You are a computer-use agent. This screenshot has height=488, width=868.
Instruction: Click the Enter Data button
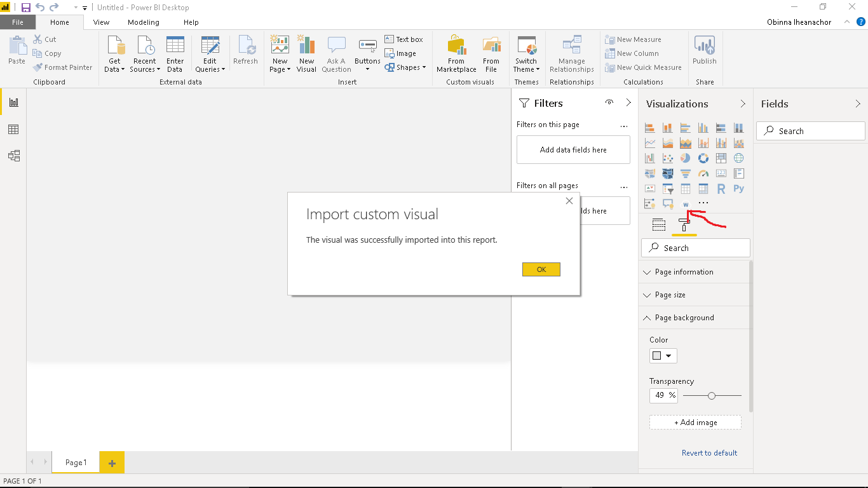pos(175,55)
